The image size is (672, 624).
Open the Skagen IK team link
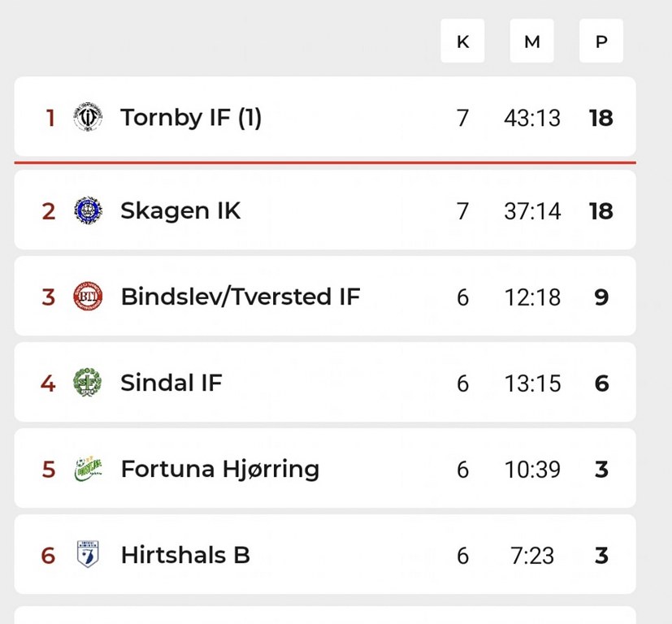point(180,211)
